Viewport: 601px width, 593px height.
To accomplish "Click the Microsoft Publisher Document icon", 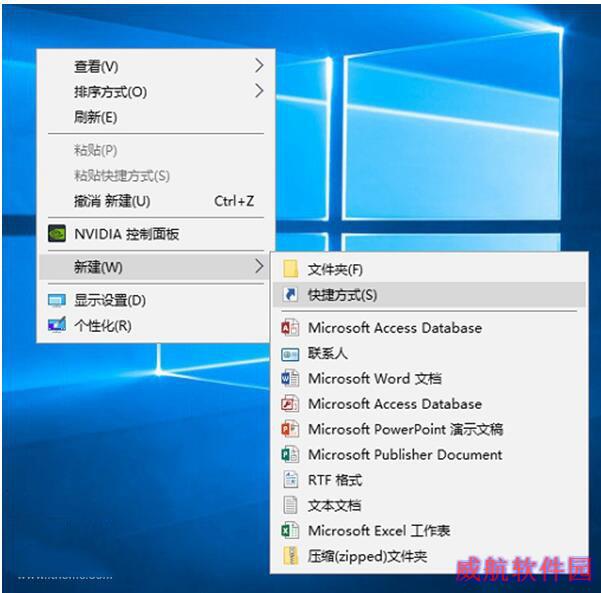I will tap(290, 455).
